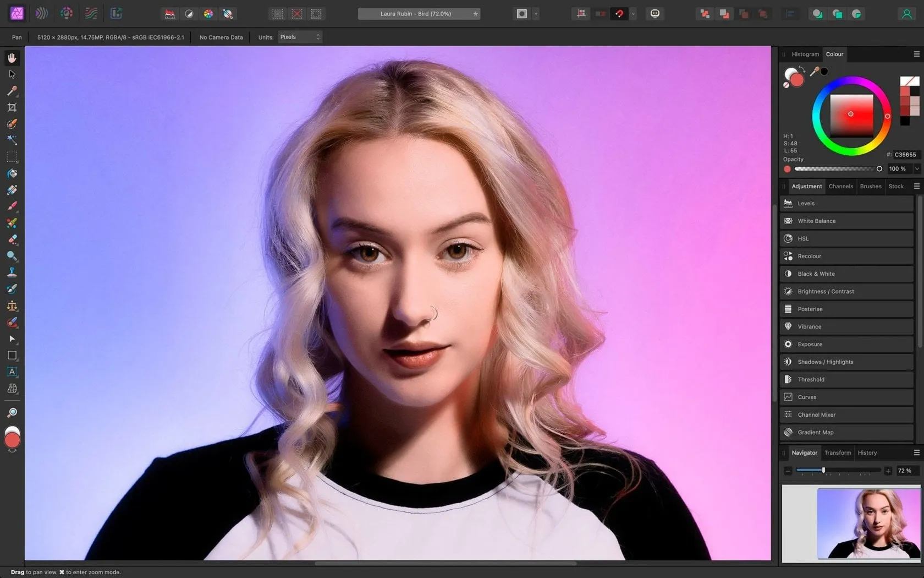Apply Auto Levels from the top toolbar
Viewport: 924px width, 578px height.
[170, 14]
